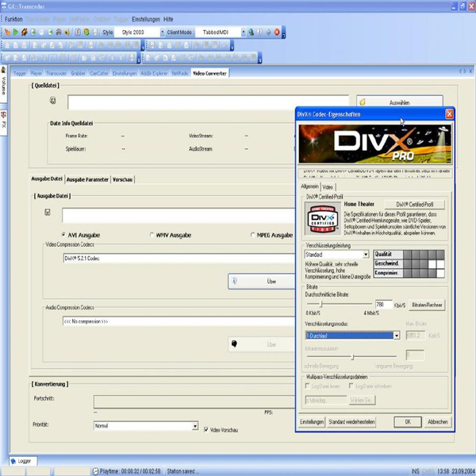This screenshot has width=476, height=476.
Task: Toggle LogDatei schreiben checkbox
Action: (x=351, y=386)
